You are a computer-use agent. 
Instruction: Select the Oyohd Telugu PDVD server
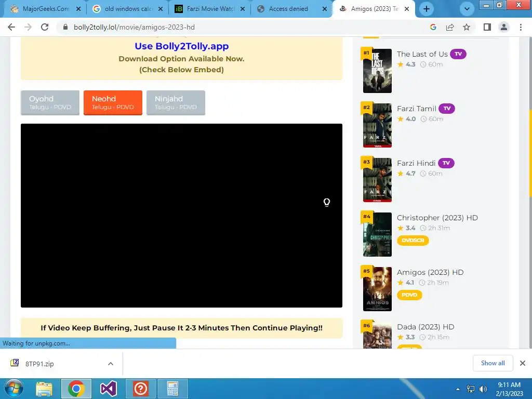pos(50,102)
